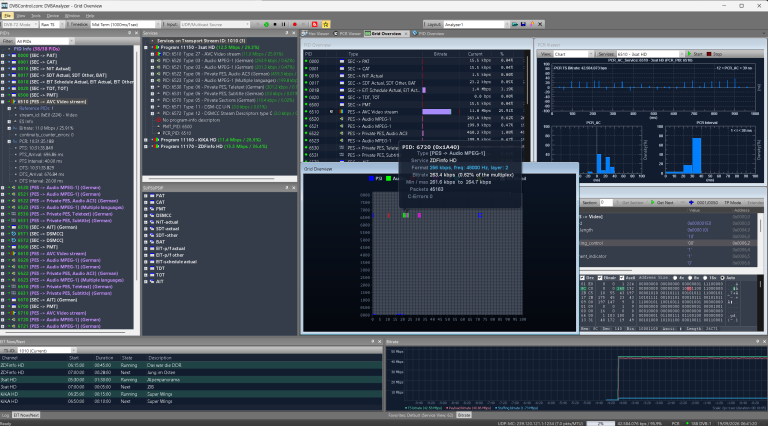
Task: Select the 16x address size radio
Action: tap(705, 278)
